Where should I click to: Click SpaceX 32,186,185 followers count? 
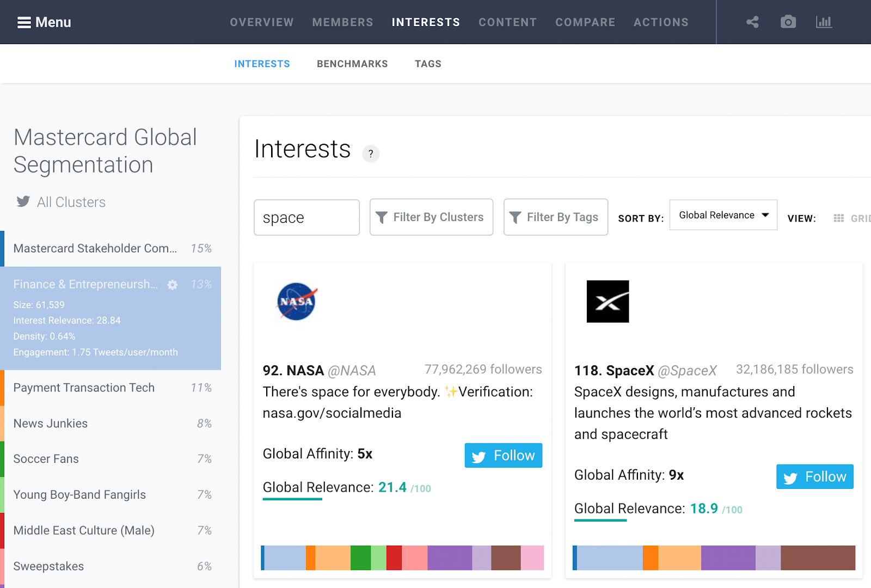(795, 370)
